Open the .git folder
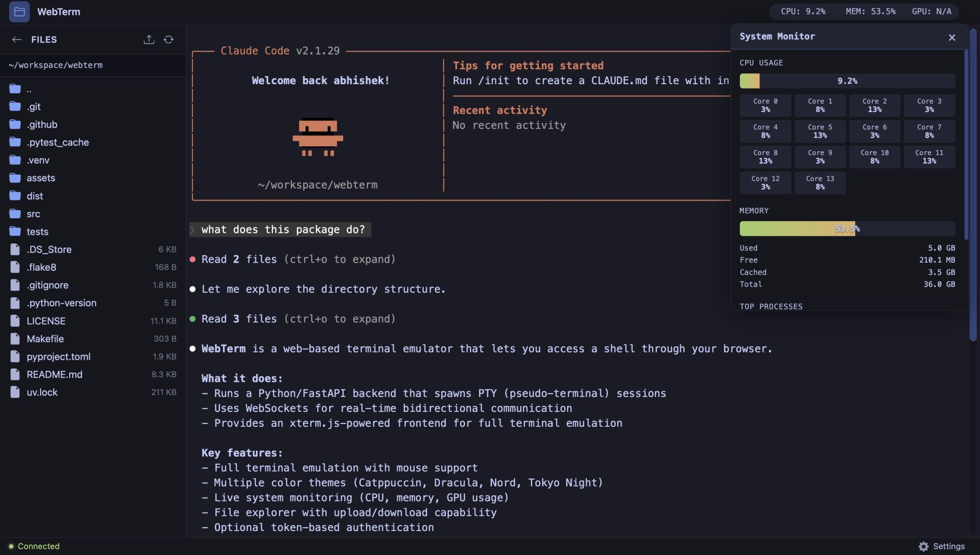 click(93, 107)
